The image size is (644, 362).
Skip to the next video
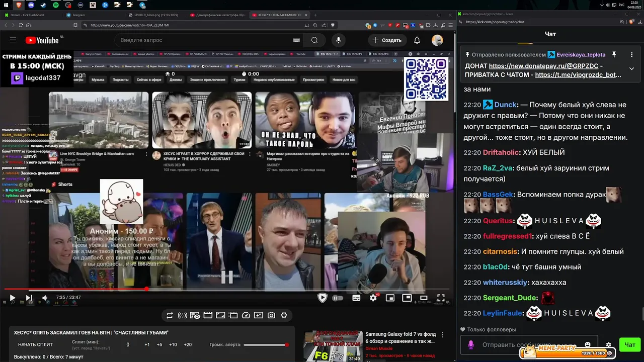pos(29,298)
